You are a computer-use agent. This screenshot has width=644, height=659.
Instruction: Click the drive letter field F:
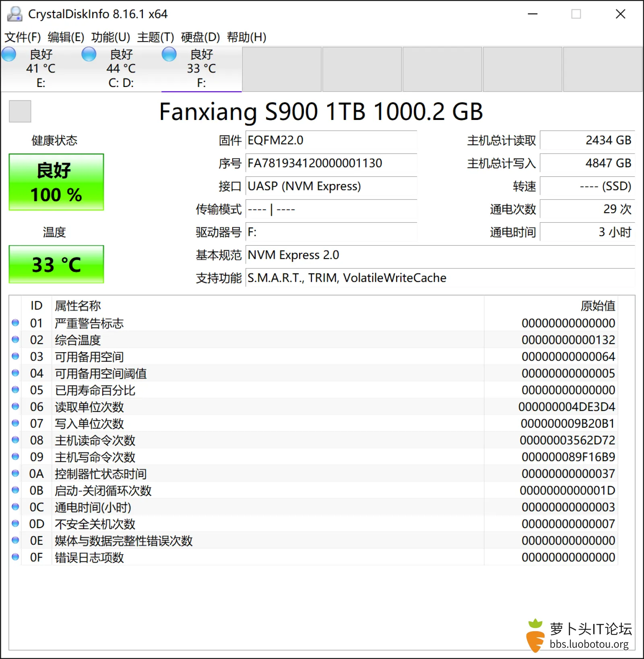pyautogui.click(x=331, y=232)
